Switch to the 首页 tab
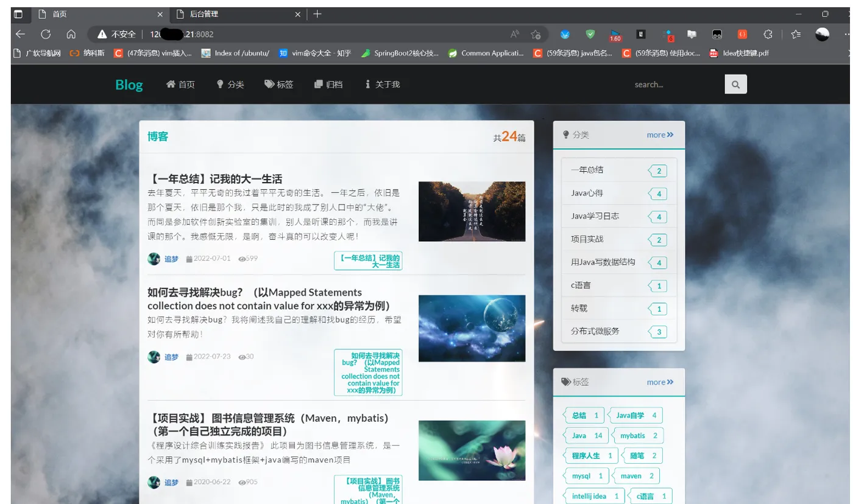 100,14
